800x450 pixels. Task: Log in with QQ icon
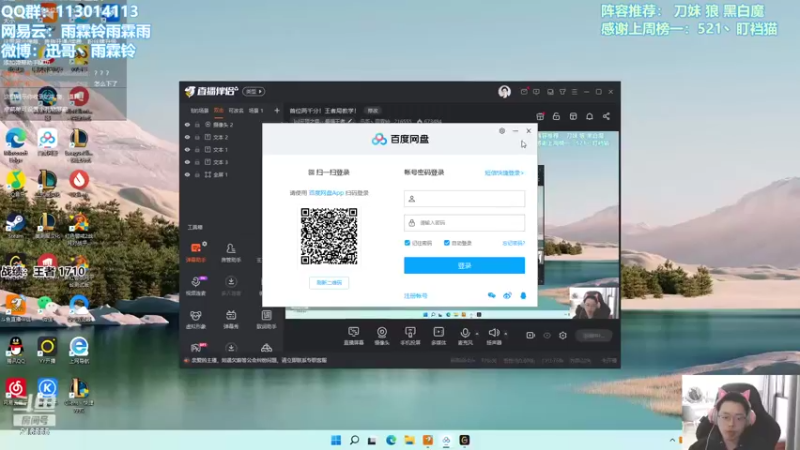(523, 295)
